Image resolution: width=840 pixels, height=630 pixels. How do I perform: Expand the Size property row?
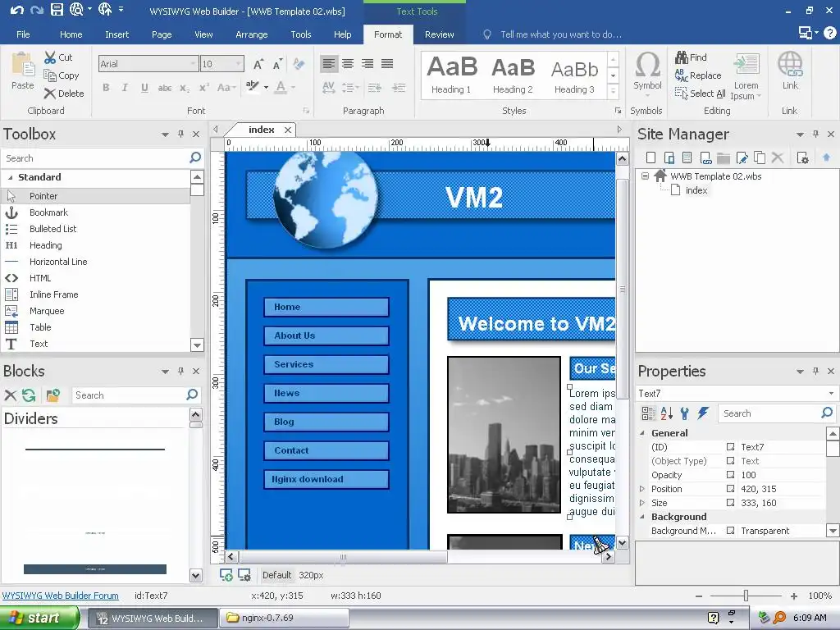[641, 503]
